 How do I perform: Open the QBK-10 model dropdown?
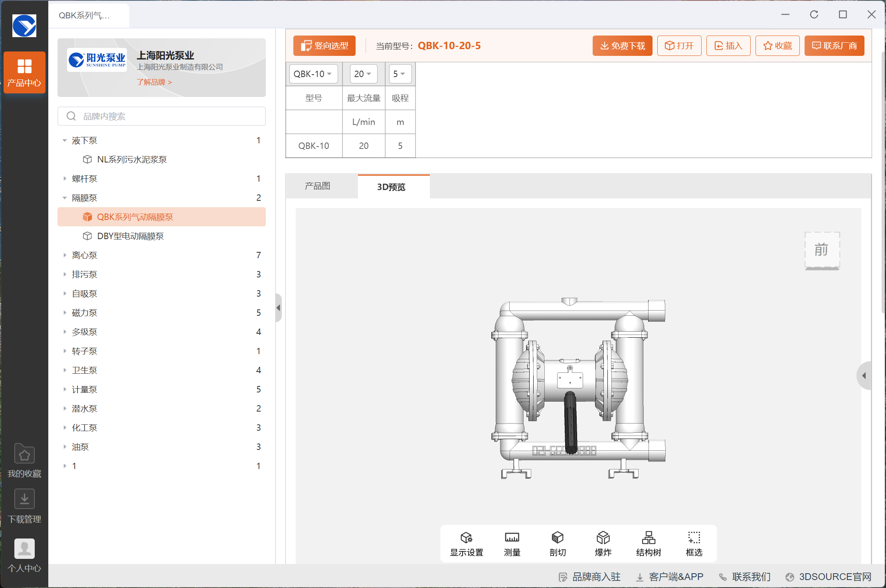313,74
